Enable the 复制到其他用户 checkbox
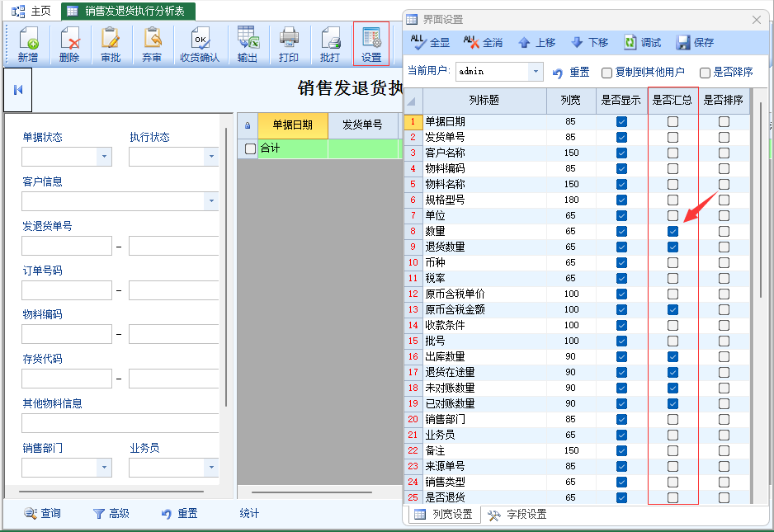 point(607,73)
